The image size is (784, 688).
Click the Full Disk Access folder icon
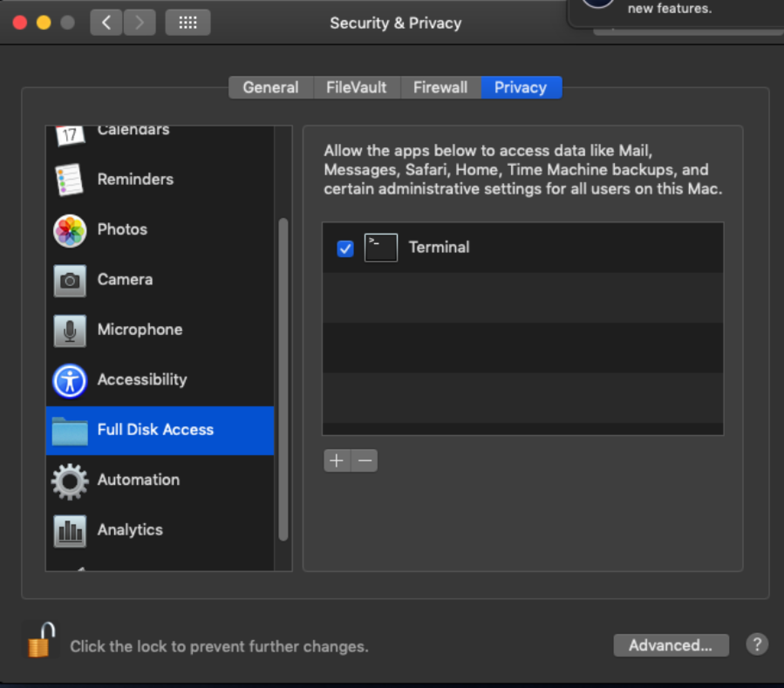click(70, 431)
